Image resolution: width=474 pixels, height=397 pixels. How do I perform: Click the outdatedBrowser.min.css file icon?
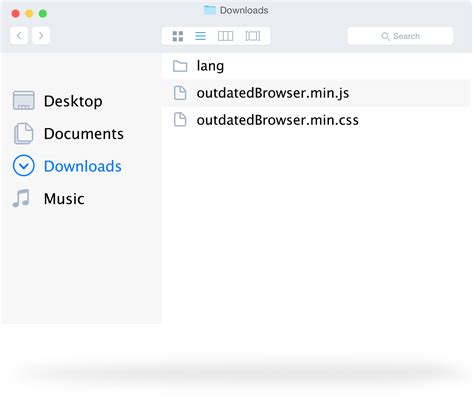point(180,120)
